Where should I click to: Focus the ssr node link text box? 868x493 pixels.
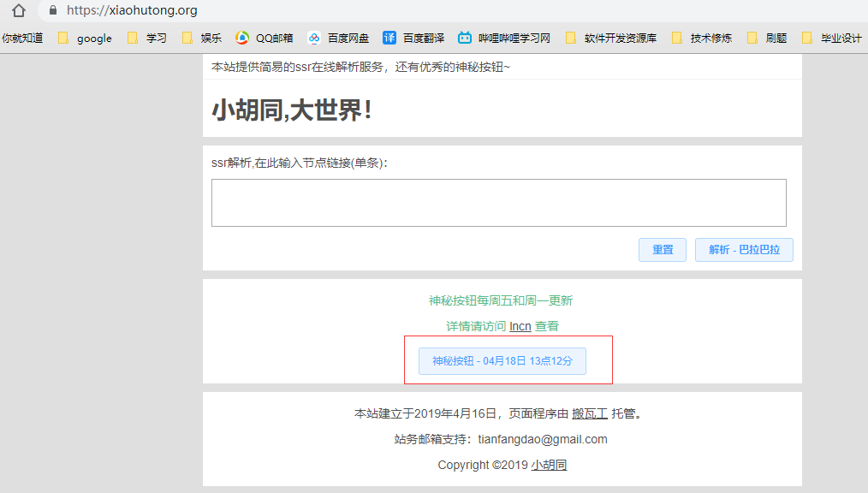click(x=498, y=203)
